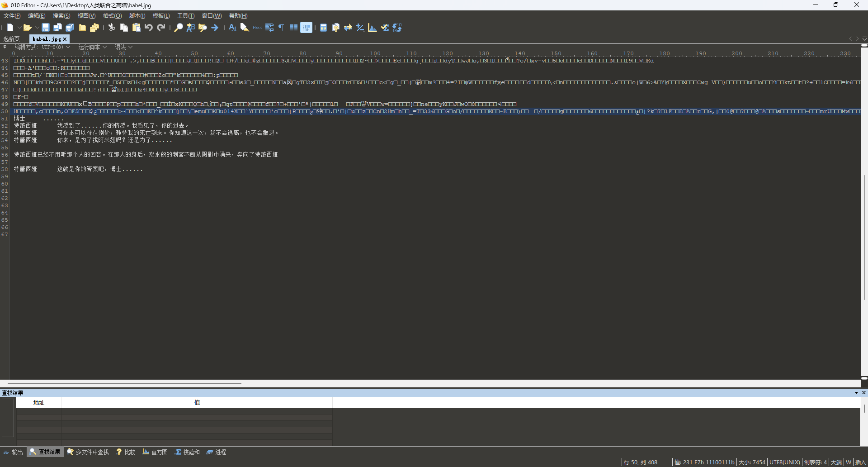Open the 文件(F) menu
Screen dimensions: 868x467
[12, 16]
